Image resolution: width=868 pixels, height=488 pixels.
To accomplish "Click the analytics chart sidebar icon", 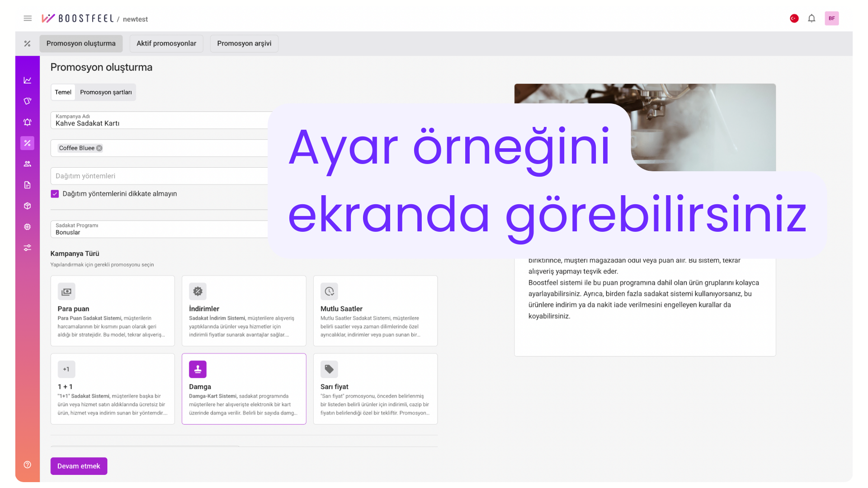I will [28, 80].
